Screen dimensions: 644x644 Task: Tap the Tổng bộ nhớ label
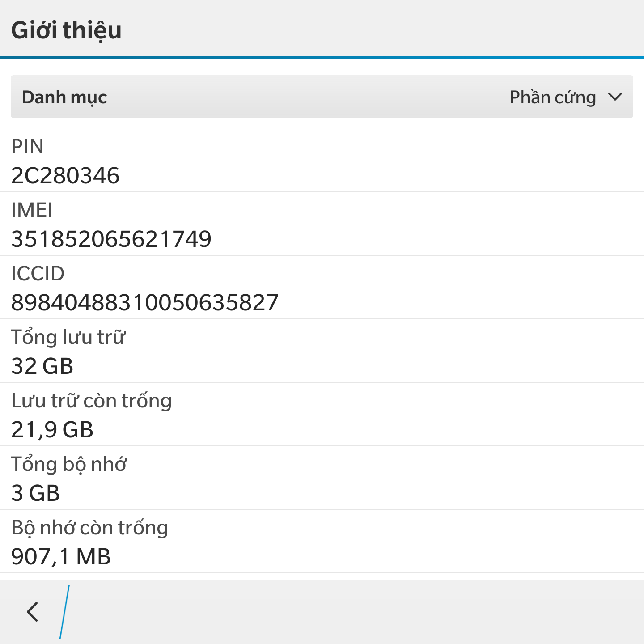click(68, 464)
